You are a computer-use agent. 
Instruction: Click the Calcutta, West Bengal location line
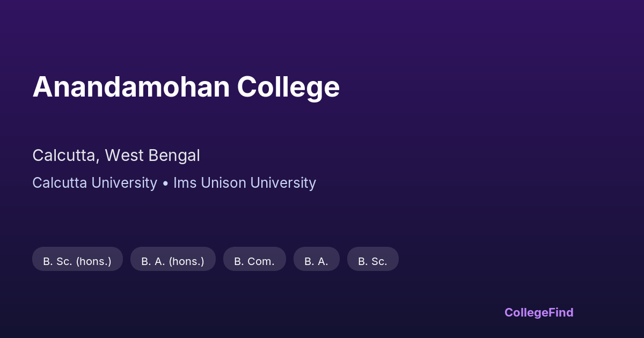coord(116,156)
